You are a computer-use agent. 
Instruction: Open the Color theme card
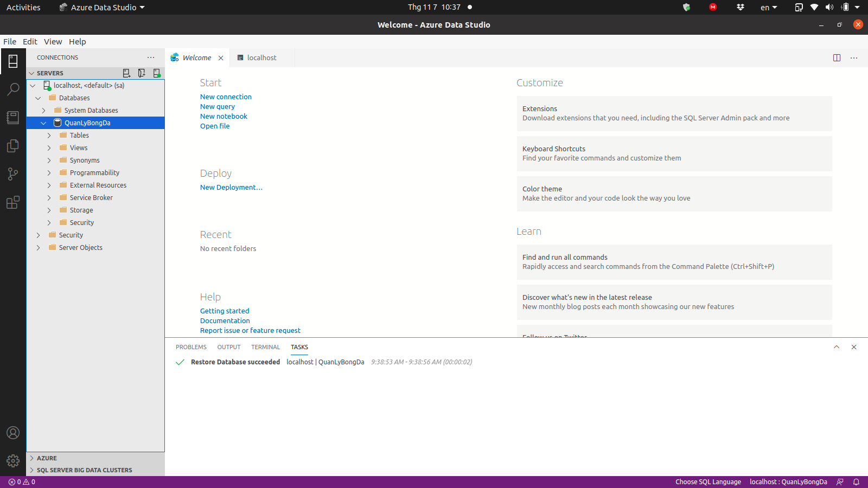pos(674,194)
